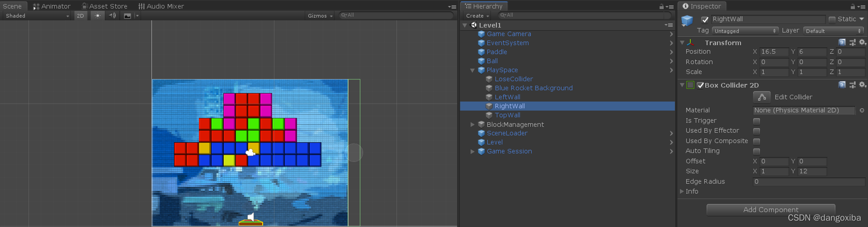The height and width of the screenshot is (227, 868).
Task: Open Scene effects image icon
Action: pyautogui.click(x=127, y=16)
